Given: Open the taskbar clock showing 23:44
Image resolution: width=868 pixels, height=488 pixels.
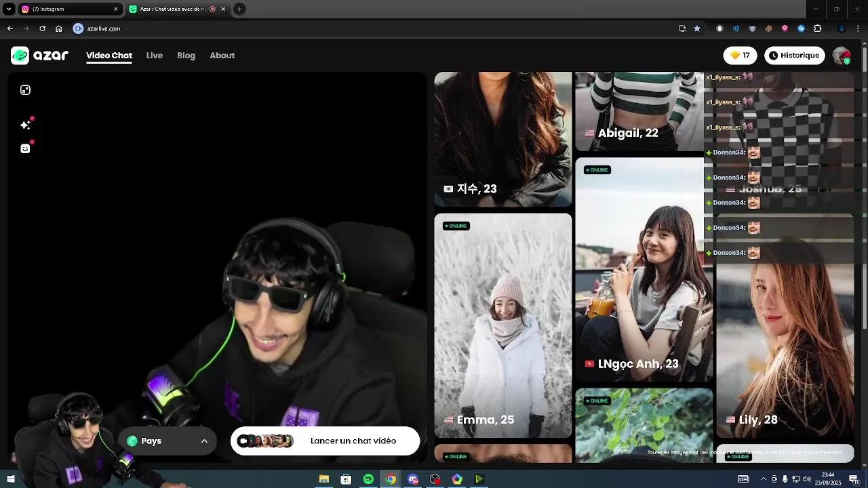Looking at the screenshot, I should point(828,479).
